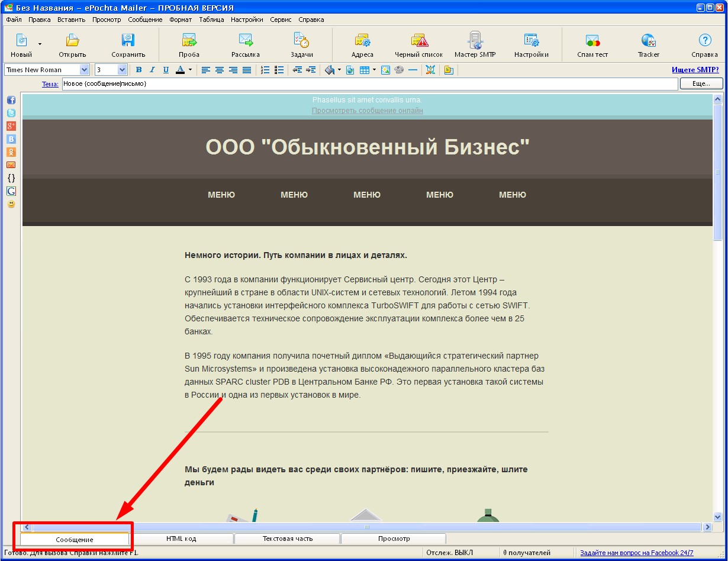Open Просмотреть сообщение онлайн link
This screenshot has height=561, width=728.
368,111
